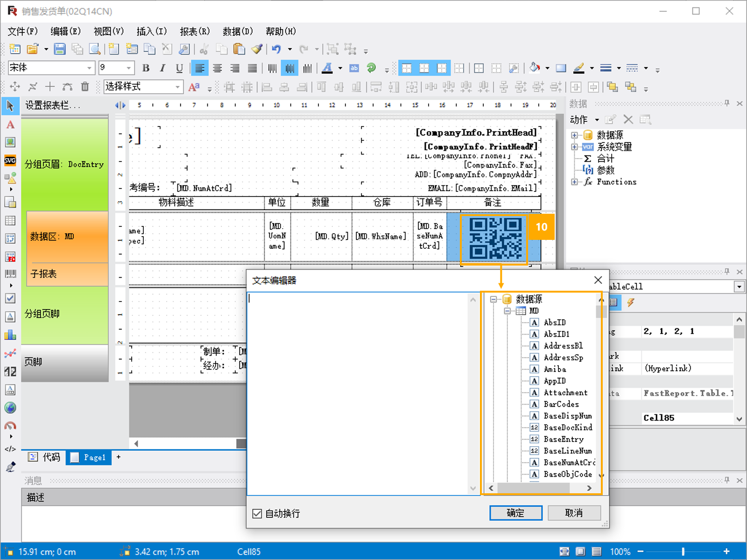Toggle bold formatting

click(146, 68)
